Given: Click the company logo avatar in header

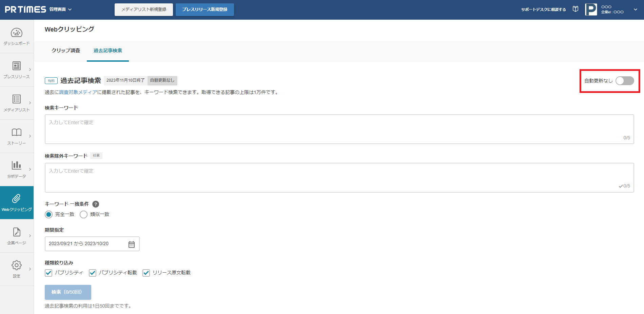Looking at the screenshot, I should 591,9.
